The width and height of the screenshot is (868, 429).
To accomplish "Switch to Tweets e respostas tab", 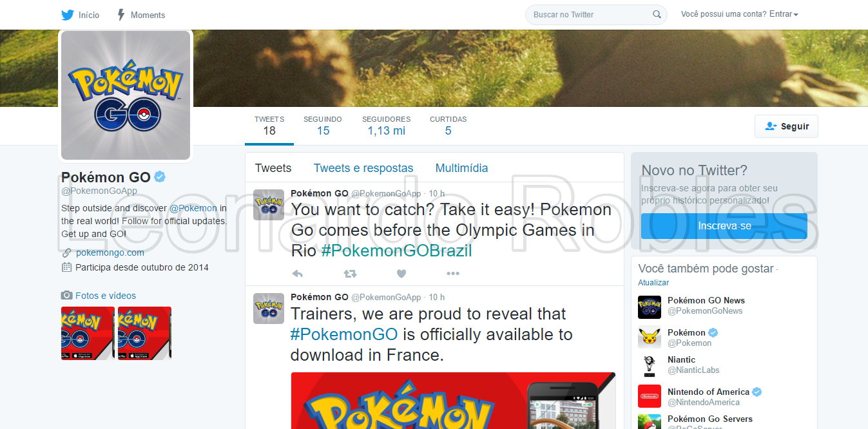I will [x=363, y=168].
